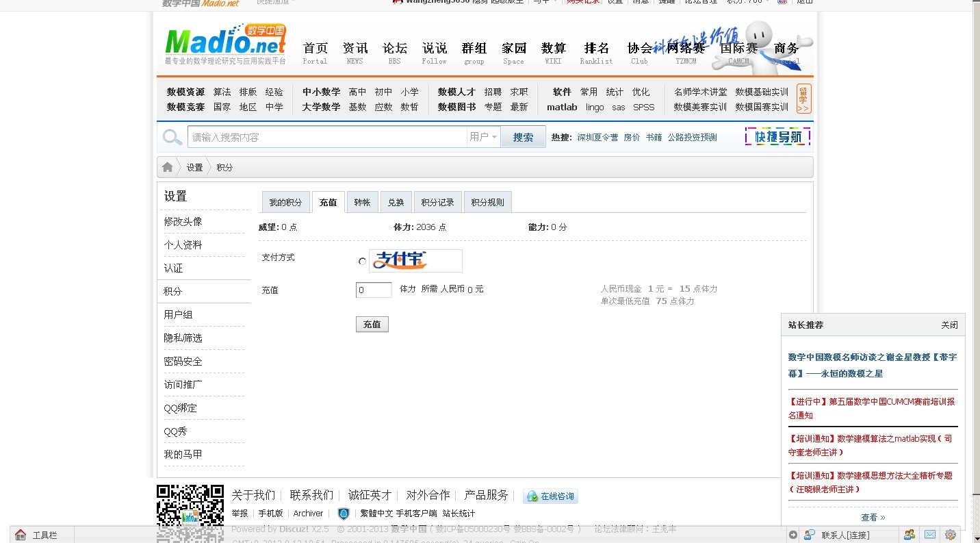
Task: Click the magnifying glass search icon
Action: click(172, 137)
